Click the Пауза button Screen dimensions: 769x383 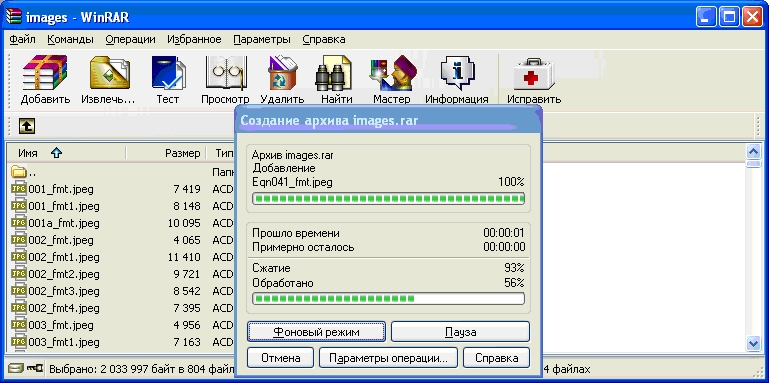coord(461,332)
